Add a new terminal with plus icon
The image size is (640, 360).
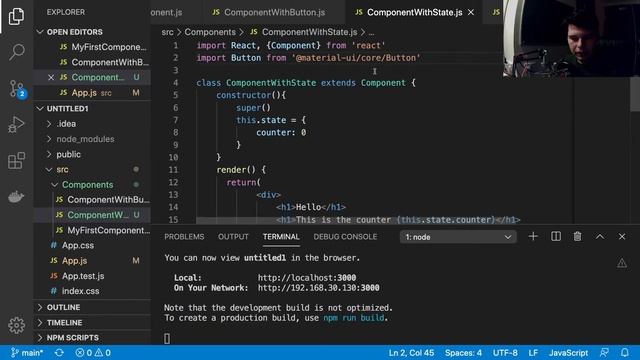(533, 236)
